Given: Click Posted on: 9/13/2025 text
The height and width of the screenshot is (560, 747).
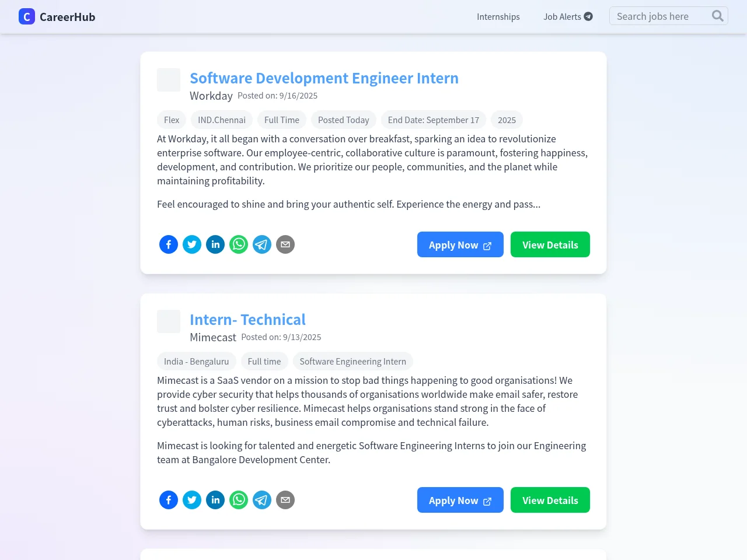Looking at the screenshot, I should click(x=281, y=337).
